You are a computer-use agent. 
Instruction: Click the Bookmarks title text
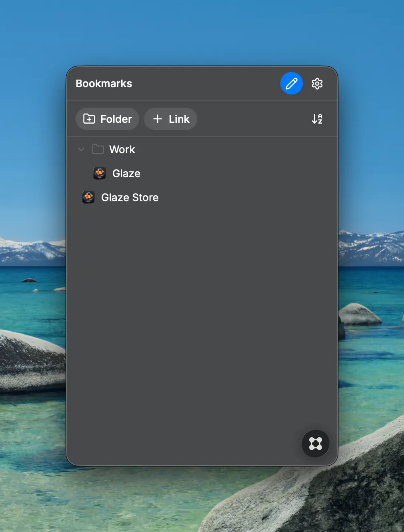(x=104, y=84)
